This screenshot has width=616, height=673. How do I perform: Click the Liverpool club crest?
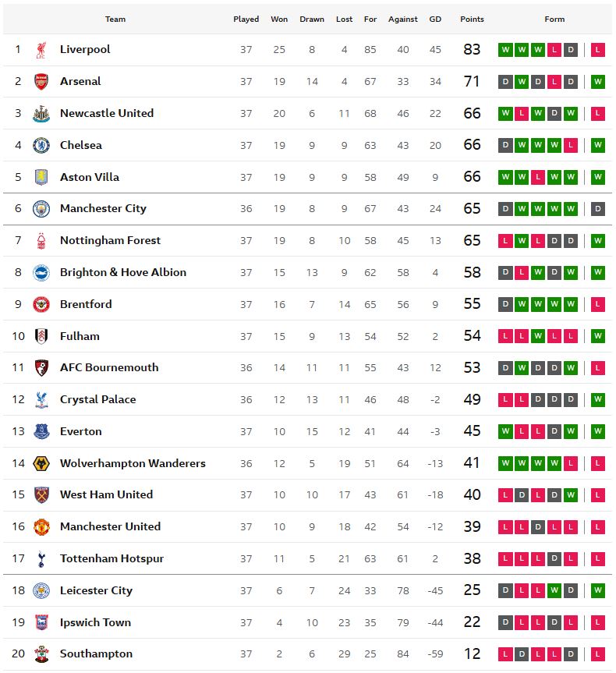pyautogui.click(x=41, y=50)
